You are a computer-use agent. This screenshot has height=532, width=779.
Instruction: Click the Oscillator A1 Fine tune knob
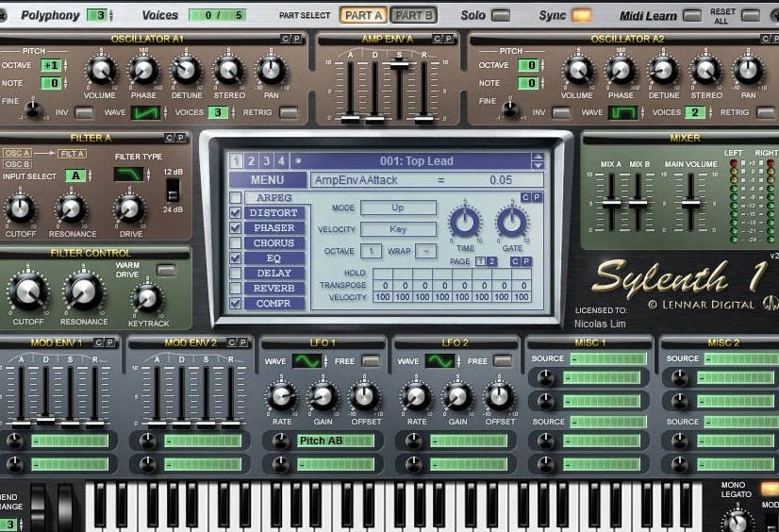pos(33,108)
